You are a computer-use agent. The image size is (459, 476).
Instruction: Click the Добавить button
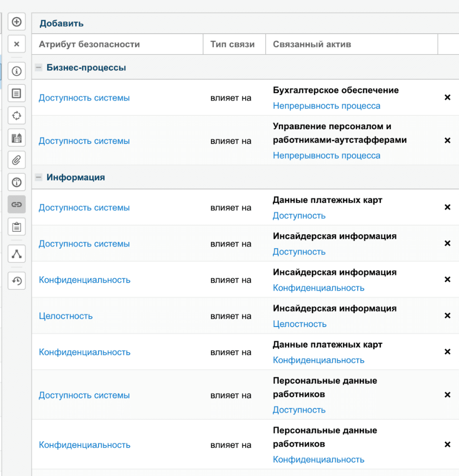pos(61,23)
